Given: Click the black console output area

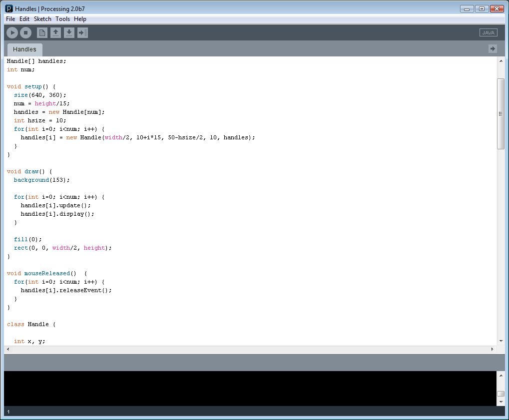Looking at the screenshot, I should pos(250,388).
